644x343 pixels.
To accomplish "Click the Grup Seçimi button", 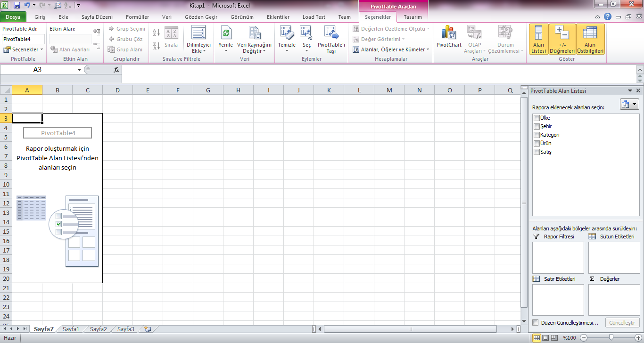I will pyautogui.click(x=126, y=29).
